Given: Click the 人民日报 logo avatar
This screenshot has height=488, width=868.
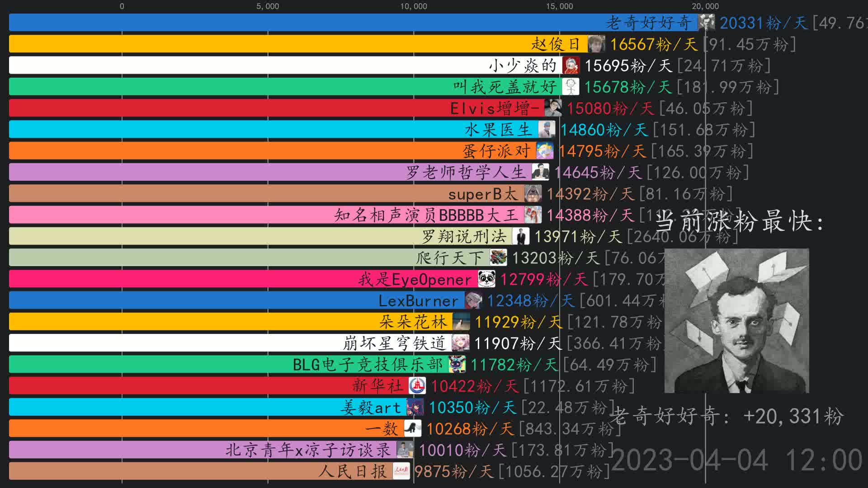Looking at the screenshot, I should (x=401, y=472).
